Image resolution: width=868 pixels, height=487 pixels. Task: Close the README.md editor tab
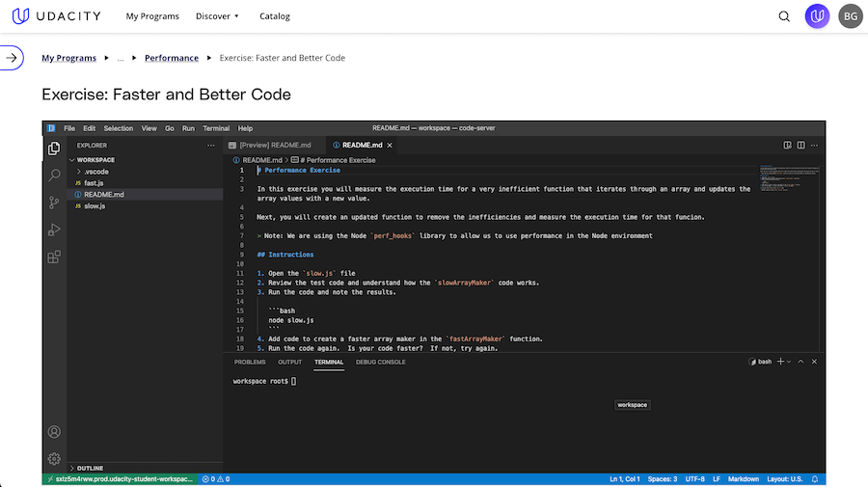tap(390, 145)
